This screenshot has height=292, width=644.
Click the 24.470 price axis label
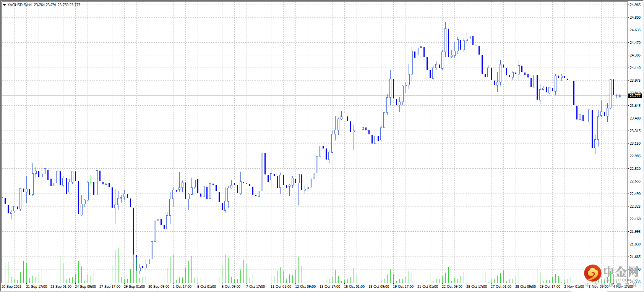point(635,43)
